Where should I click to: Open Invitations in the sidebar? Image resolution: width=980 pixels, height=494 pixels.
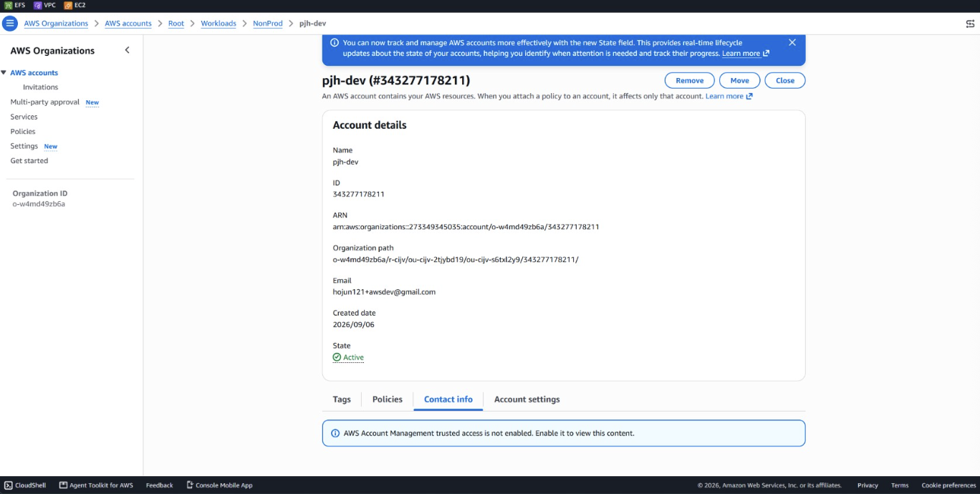tap(41, 87)
